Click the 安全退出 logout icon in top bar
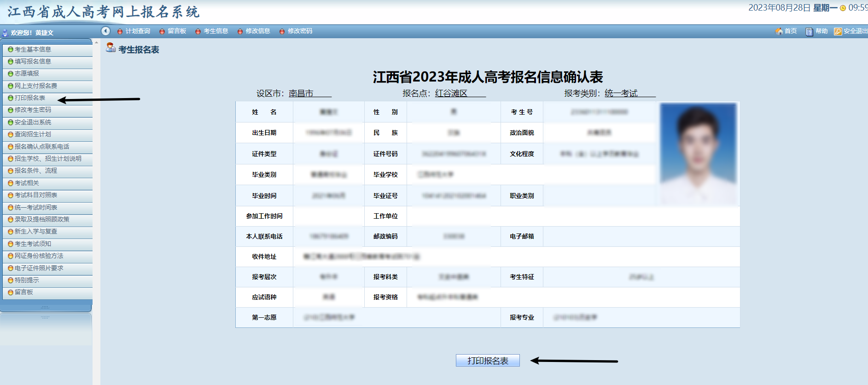Screen dimensions: 868x385 click(838, 31)
